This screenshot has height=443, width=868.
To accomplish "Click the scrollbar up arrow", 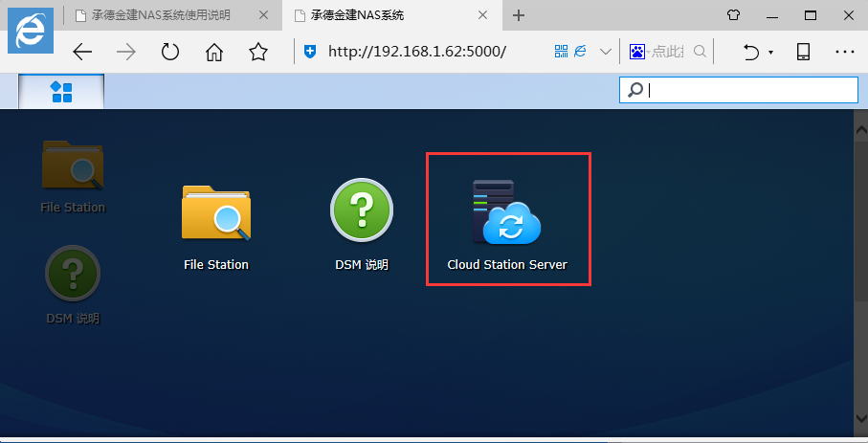I will [x=861, y=131].
